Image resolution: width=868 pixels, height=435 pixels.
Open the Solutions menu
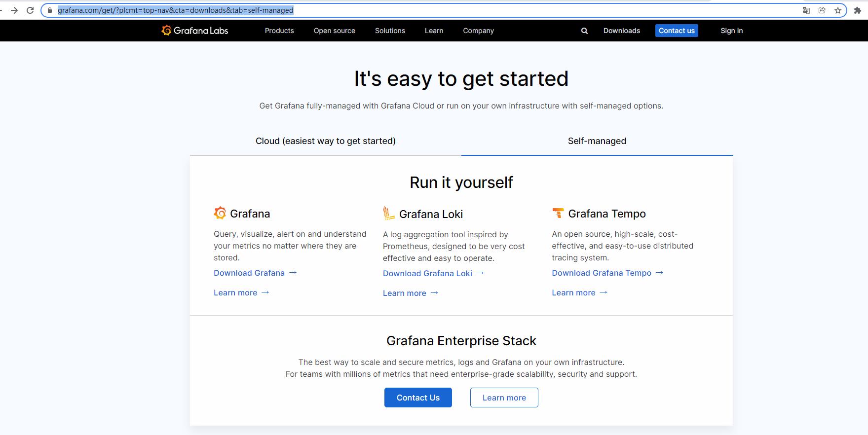pyautogui.click(x=390, y=31)
